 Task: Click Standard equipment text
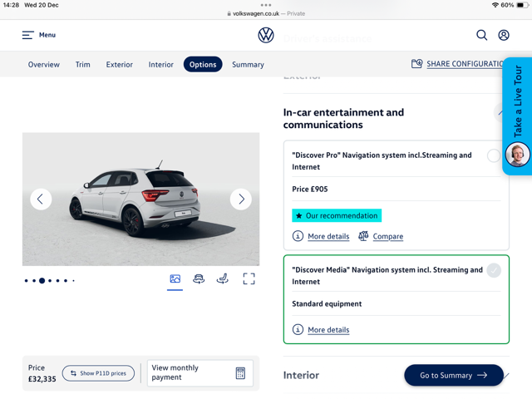(327, 303)
